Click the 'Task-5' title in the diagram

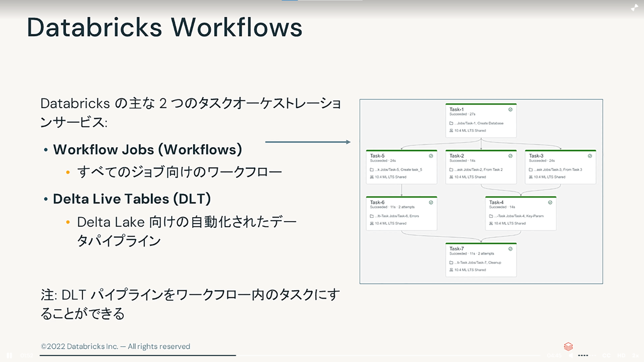pos(377,156)
